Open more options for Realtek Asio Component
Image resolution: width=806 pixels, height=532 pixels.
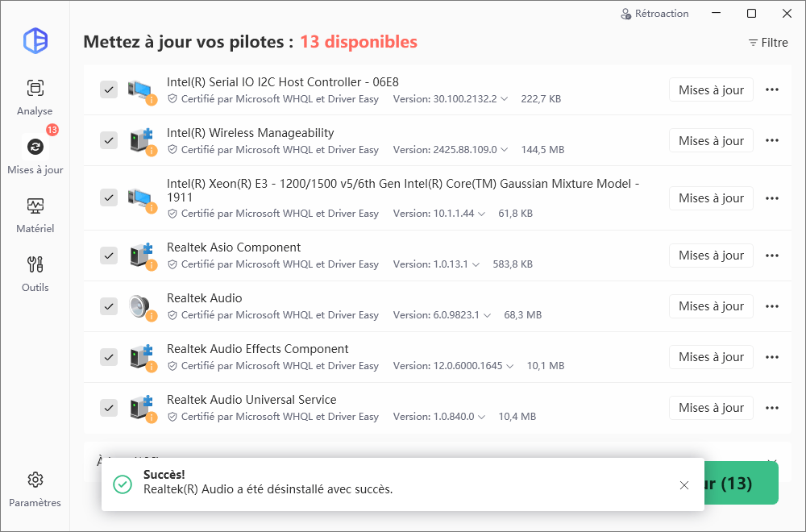coord(772,256)
